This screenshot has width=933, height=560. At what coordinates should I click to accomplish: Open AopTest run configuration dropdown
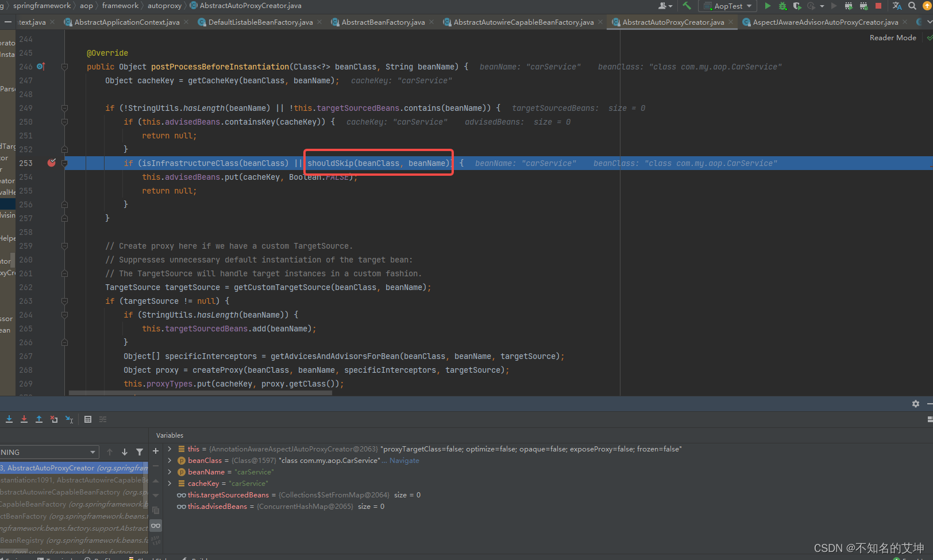727,6
